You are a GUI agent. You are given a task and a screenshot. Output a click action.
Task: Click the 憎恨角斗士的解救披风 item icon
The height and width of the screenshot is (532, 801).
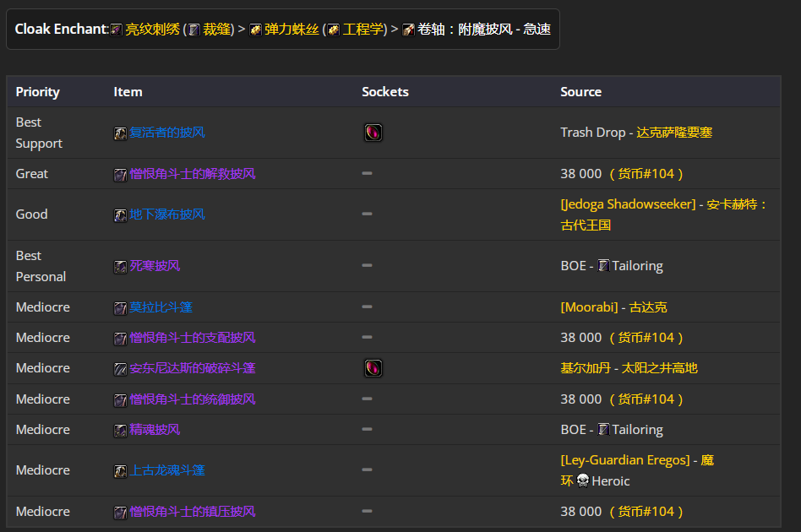coord(120,175)
